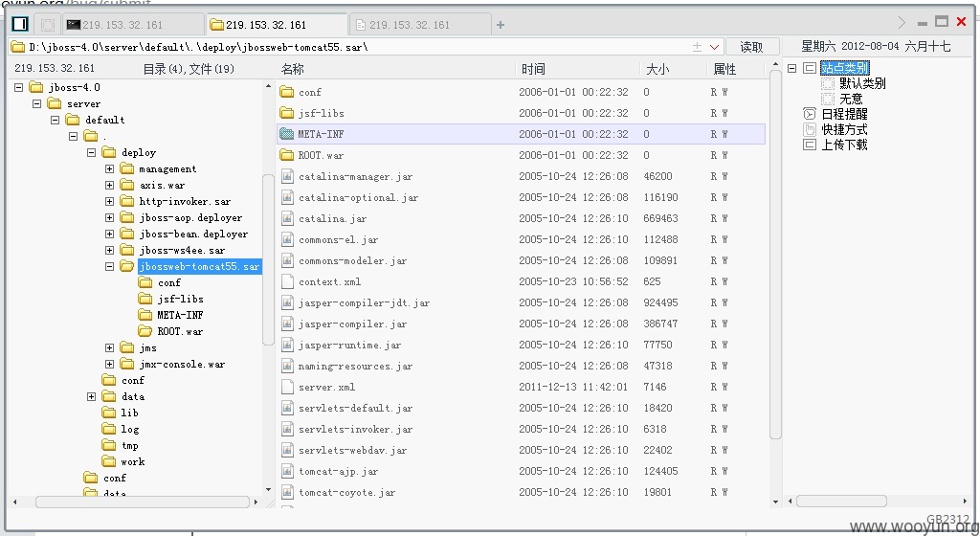Click catalina-optional.jar file icon

click(x=287, y=197)
